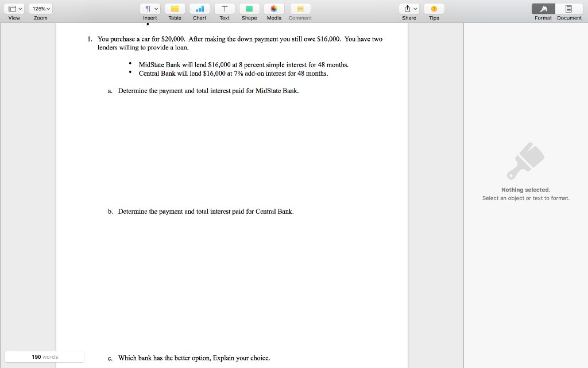Screen dimensions: 588x368
Task: Click question c 'Which bank has the better option'
Action: pyautogui.click(x=194, y=358)
